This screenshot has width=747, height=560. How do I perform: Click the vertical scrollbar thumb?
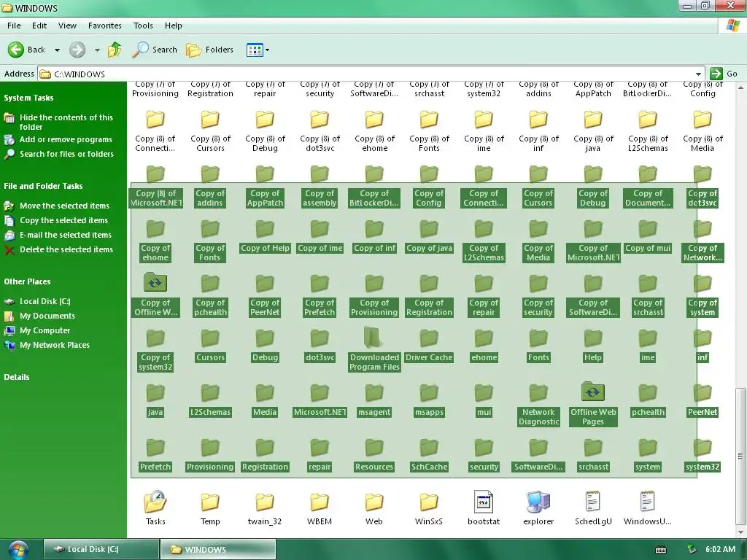pyautogui.click(x=740, y=455)
